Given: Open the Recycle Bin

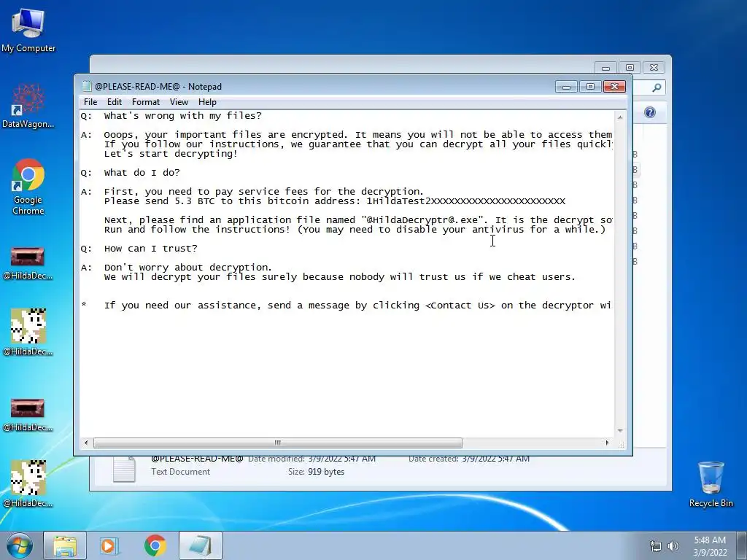Looking at the screenshot, I should pyautogui.click(x=711, y=484).
